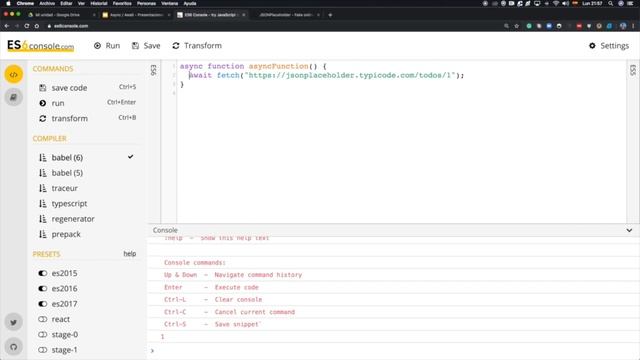640x360 pixels.
Task: Open the Historial menu
Action: pyautogui.click(x=99, y=3)
